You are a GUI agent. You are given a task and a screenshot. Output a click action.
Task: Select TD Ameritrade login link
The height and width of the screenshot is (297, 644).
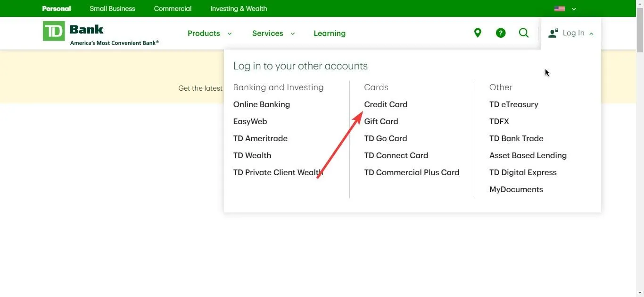tap(260, 138)
